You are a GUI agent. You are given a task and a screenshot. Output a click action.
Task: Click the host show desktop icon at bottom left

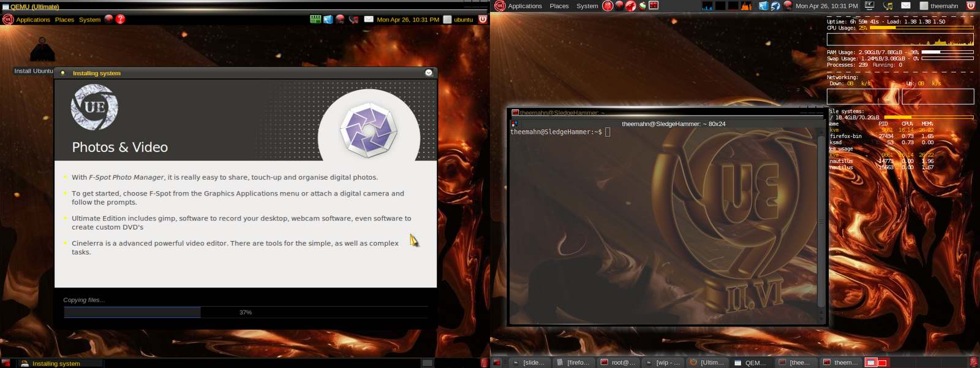coord(497,362)
